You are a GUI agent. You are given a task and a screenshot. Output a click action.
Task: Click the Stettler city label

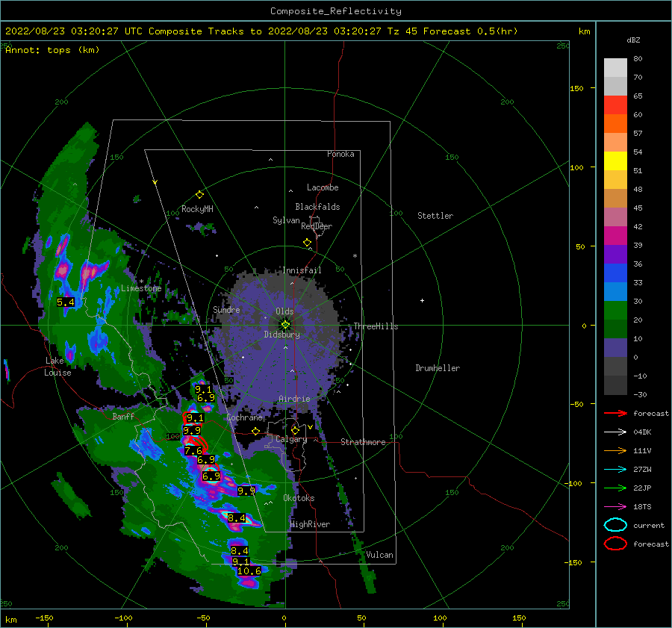tap(435, 216)
